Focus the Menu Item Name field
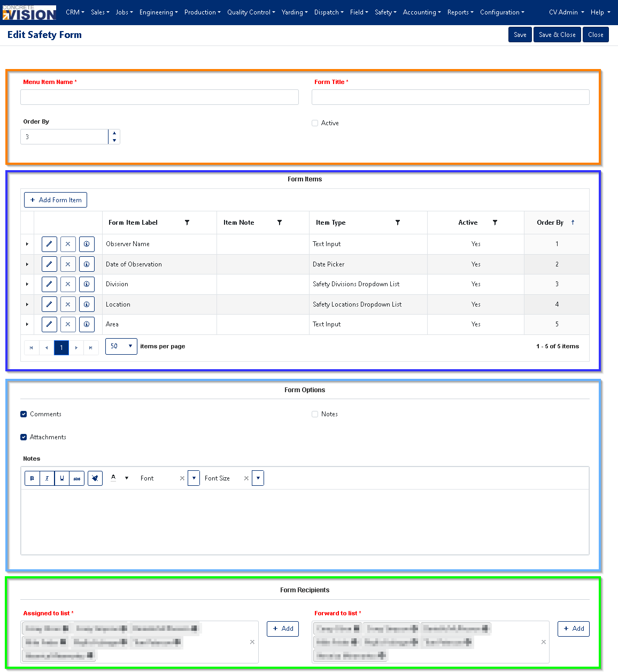Viewport: 618px width, 672px height. 159,97
